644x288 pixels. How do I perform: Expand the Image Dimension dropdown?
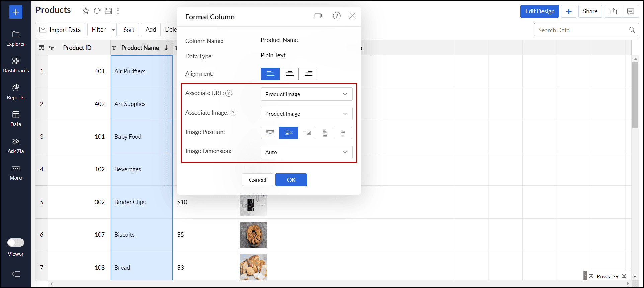pos(306,152)
